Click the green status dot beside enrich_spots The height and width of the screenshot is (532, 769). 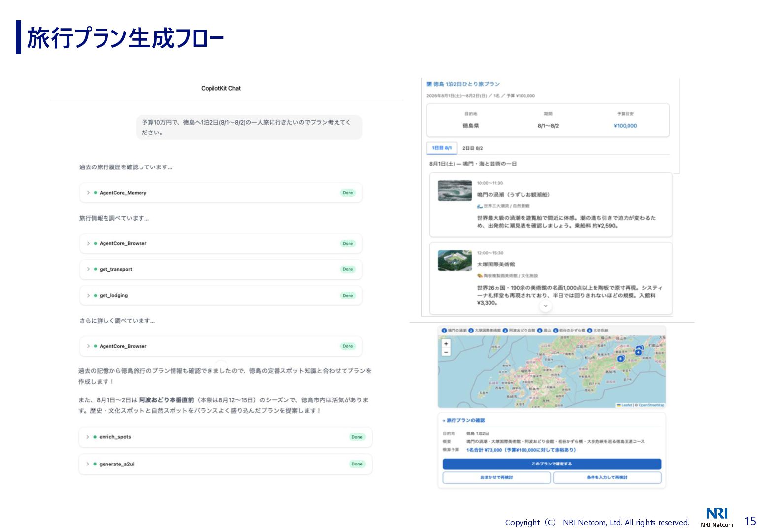[x=95, y=437]
